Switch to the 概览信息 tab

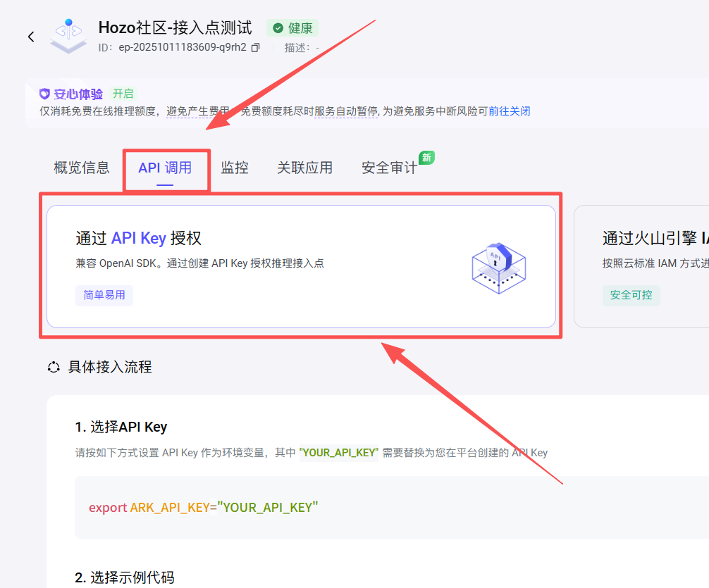(x=80, y=168)
